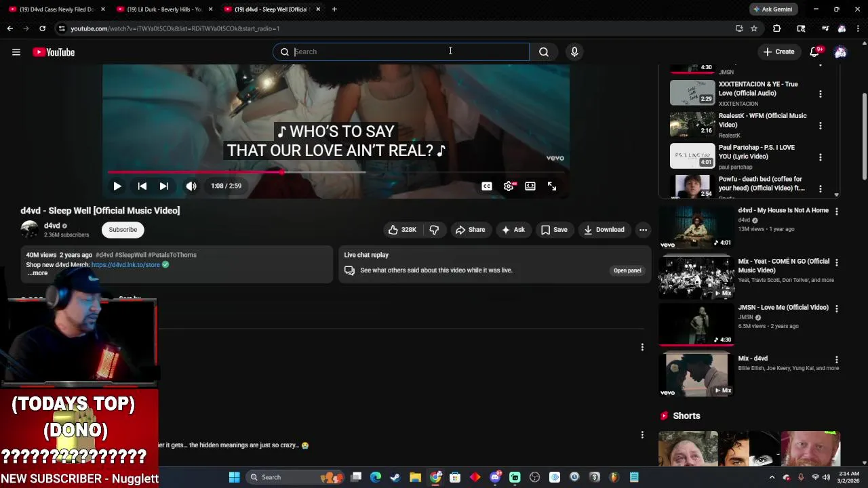The height and width of the screenshot is (488, 868).
Task: Open options for Powfu death bed
Action: point(821,188)
